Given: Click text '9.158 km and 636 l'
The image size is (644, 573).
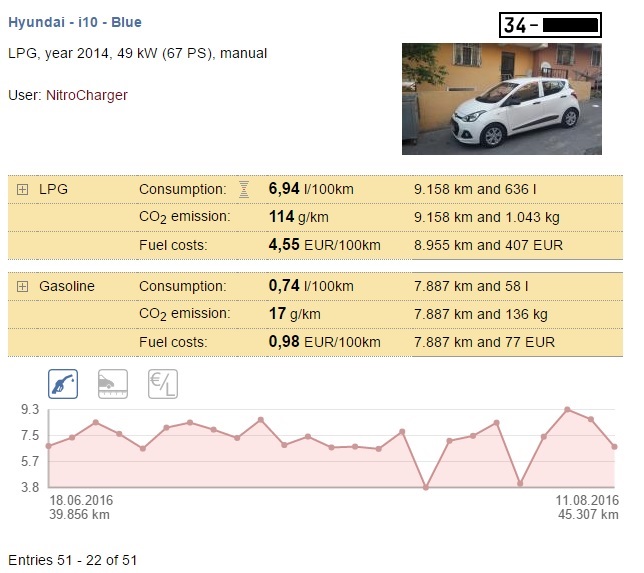Looking at the screenshot, I should point(475,189).
